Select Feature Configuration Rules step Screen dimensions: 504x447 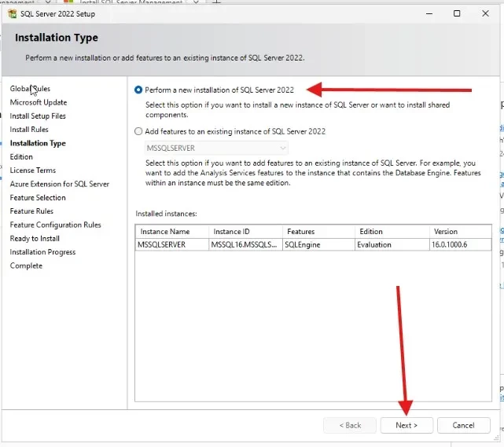tap(55, 225)
